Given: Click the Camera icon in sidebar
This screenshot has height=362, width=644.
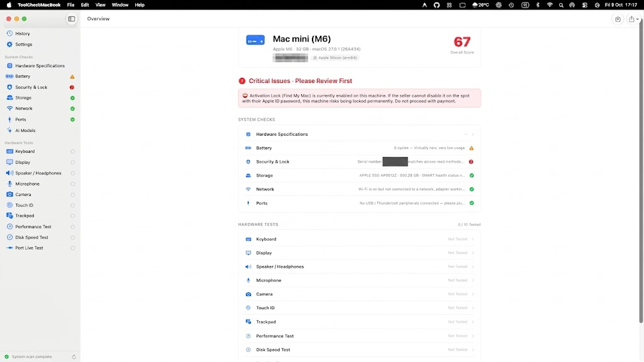Looking at the screenshot, I should pyautogui.click(x=9, y=195).
